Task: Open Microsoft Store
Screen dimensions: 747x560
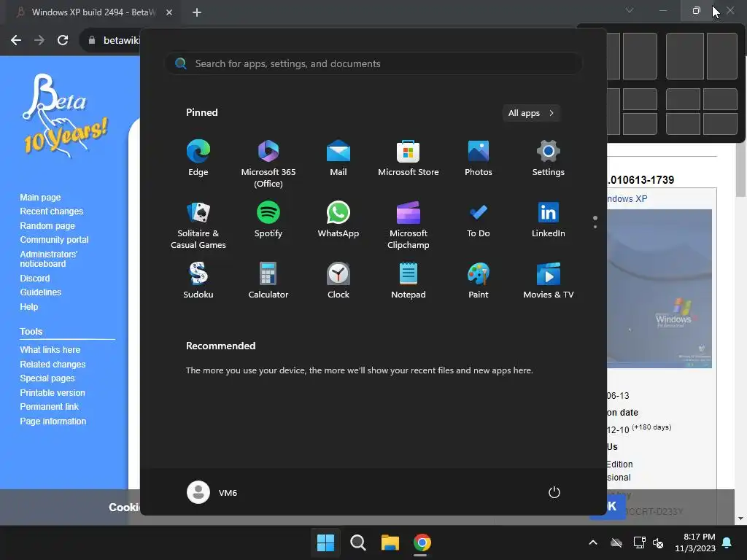Action: 409,158
